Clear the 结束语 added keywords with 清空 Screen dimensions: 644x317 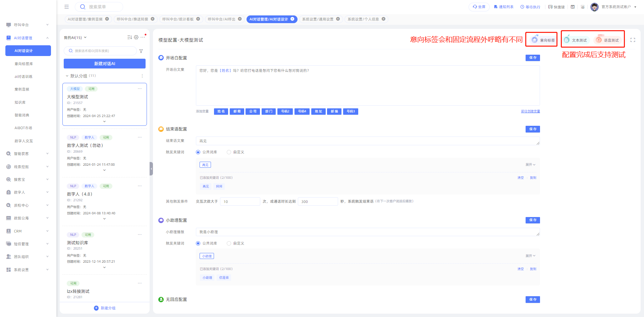click(521, 178)
